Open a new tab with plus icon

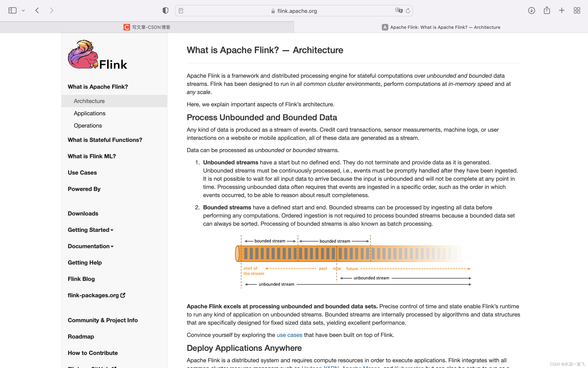coord(562,10)
